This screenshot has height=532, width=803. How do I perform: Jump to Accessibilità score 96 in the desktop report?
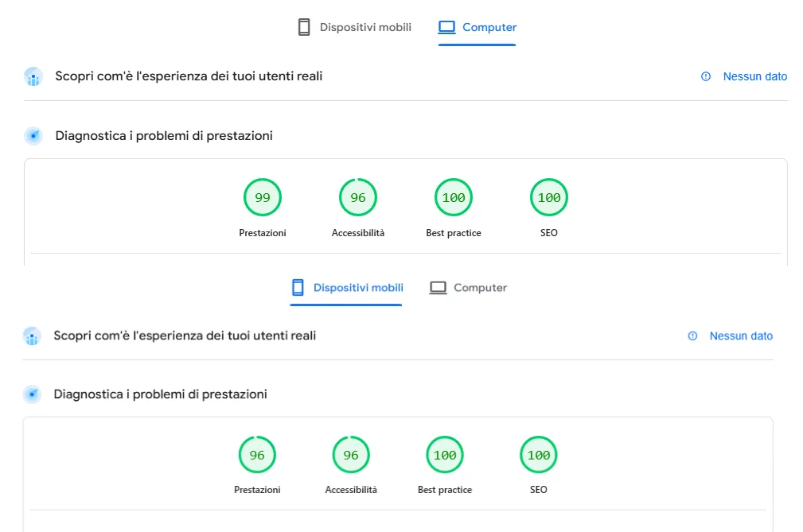coord(358,198)
